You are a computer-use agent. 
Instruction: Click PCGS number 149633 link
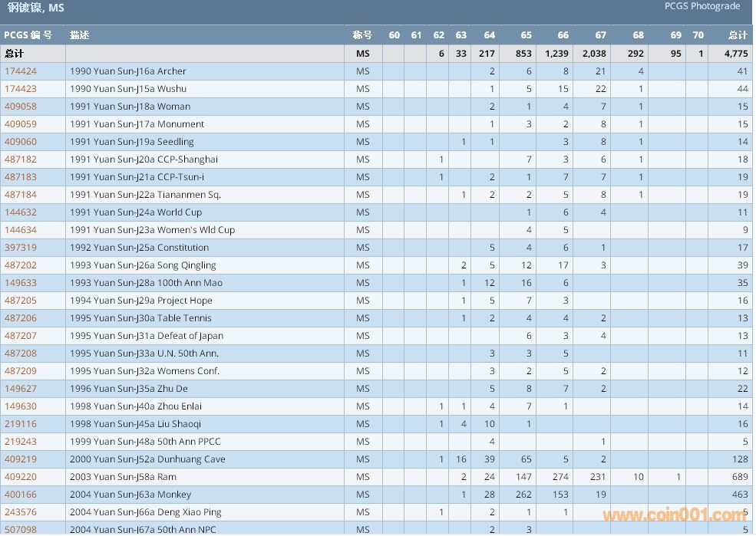coord(21,283)
